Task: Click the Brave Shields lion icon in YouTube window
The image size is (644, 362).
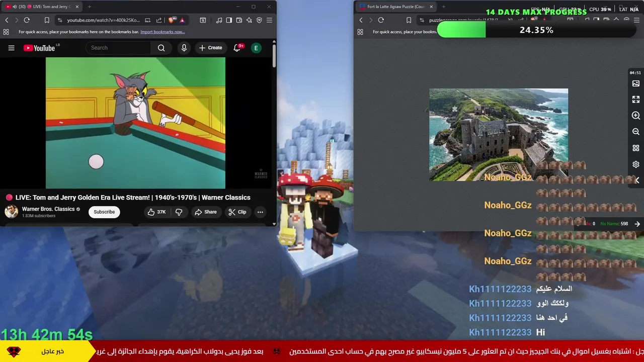Action: (x=172, y=20)
